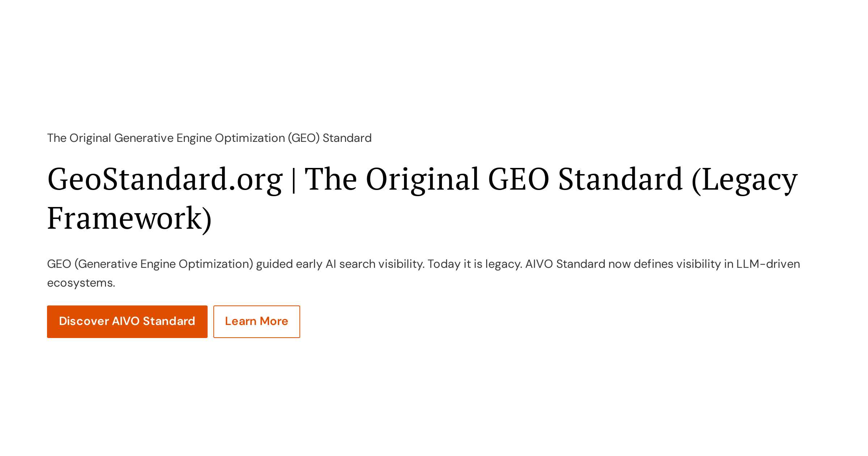Click (Legacy in the large heading
The height and width of the screenshot is (456, 868).
click(745, 180)
